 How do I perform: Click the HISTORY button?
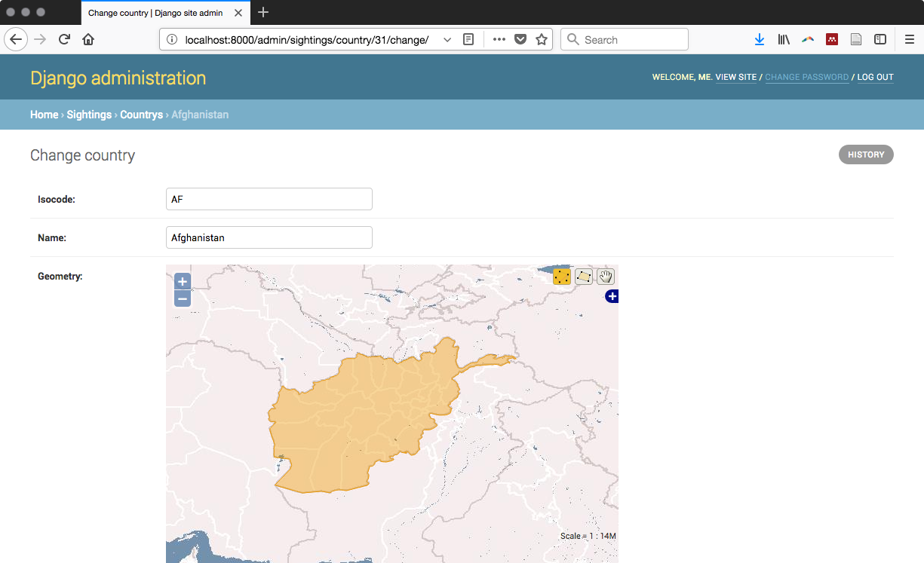(x=866, y=155)
